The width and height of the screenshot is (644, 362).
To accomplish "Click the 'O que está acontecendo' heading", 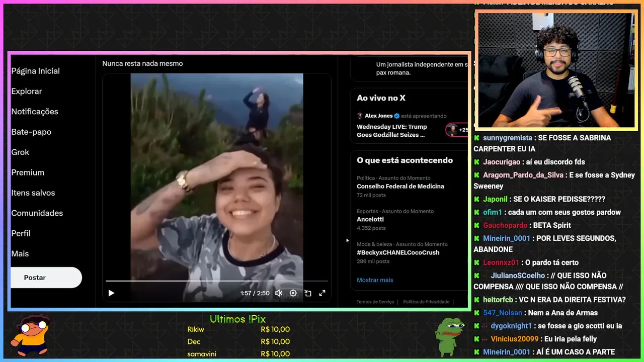I will coord(405,160).
